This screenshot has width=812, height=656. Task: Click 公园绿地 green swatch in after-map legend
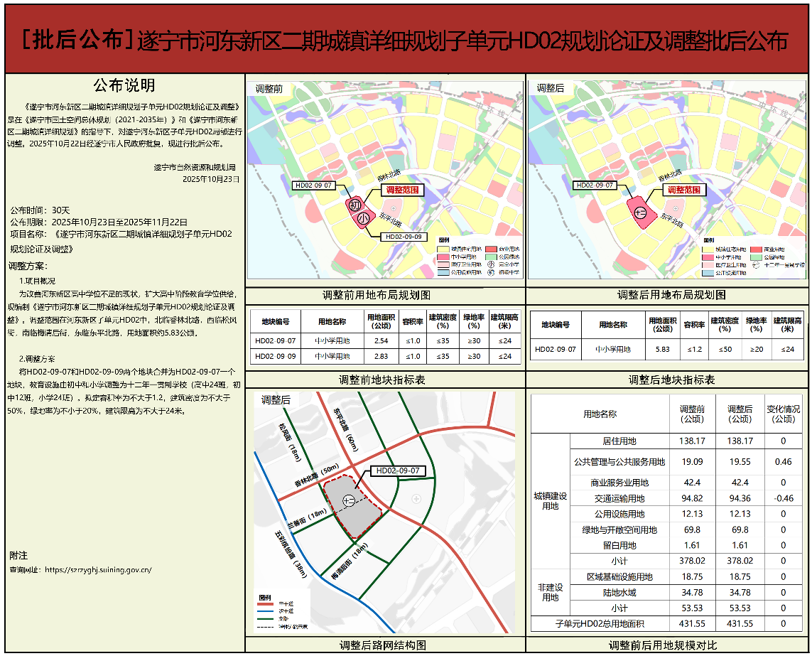tap(757, 257)
